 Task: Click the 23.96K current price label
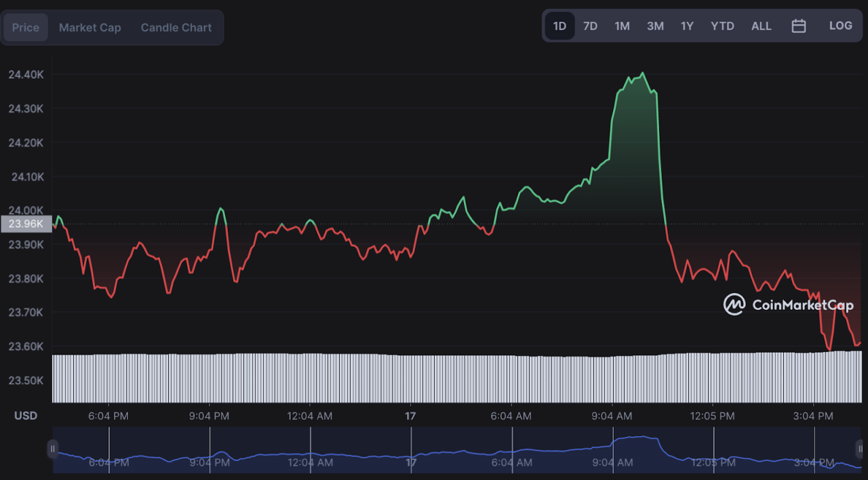coord(26,224)
